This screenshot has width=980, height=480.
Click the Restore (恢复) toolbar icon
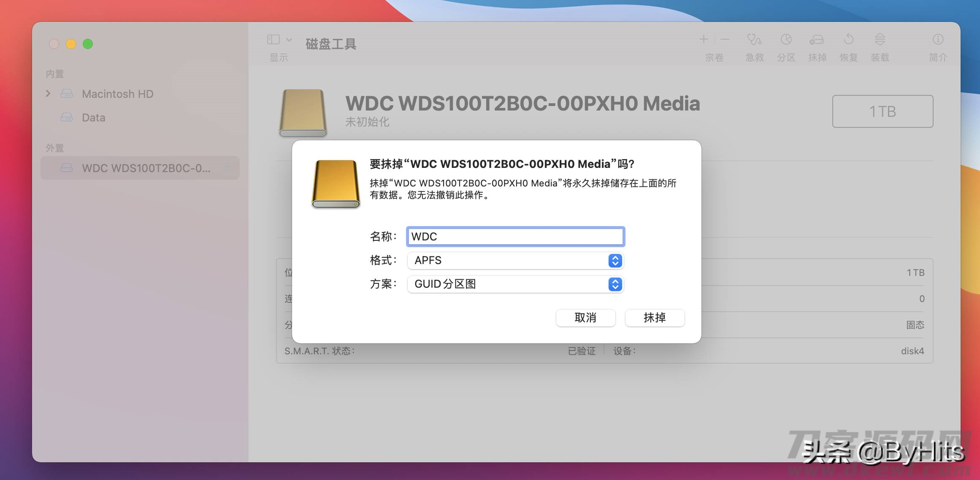(x=848, y=40)
